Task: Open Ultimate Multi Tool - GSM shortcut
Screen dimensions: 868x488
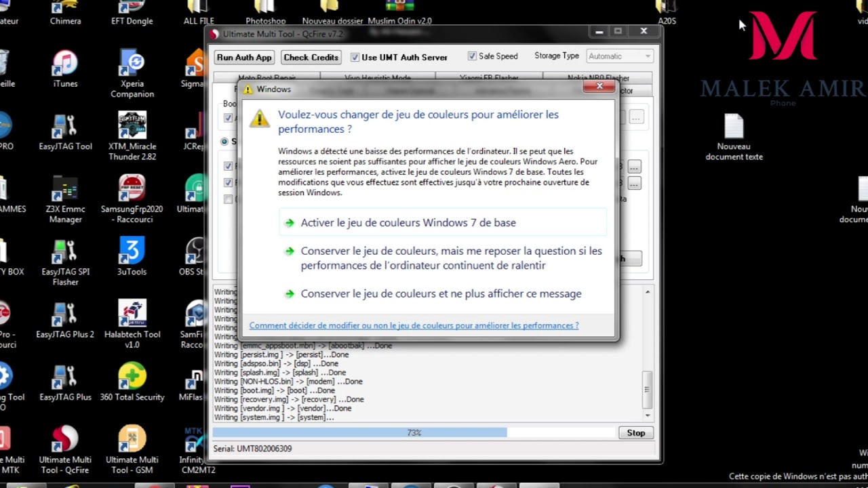Action: (132, 450)
